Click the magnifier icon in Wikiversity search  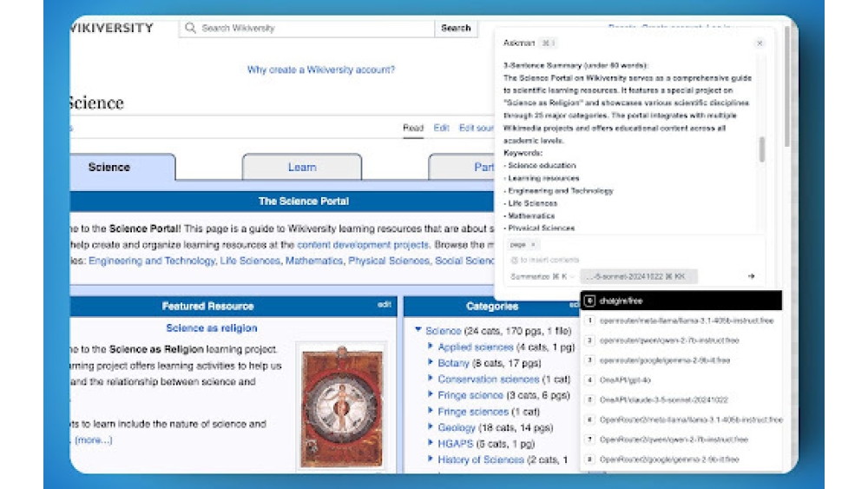coord(190,28)
